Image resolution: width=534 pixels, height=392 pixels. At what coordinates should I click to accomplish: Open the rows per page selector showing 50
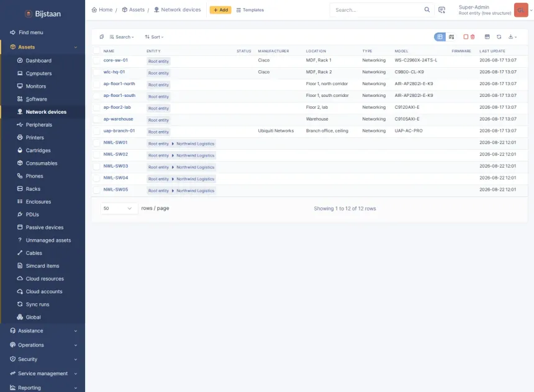[119, 208]
